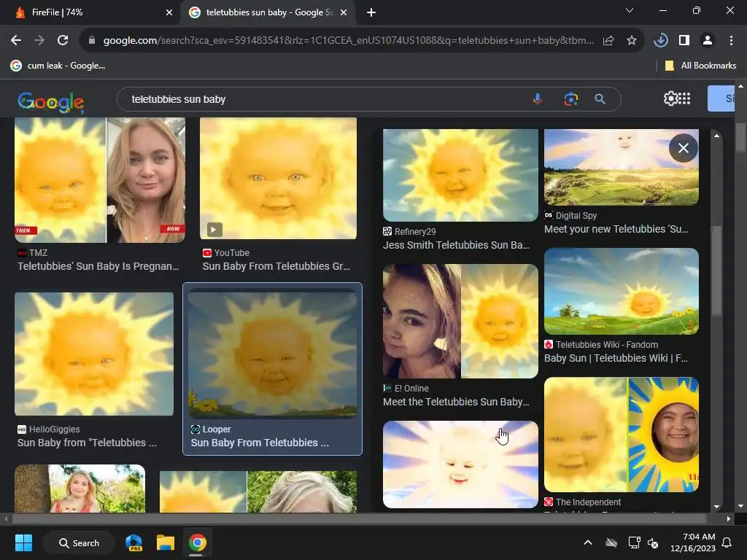Select the teletubbies sun baby Google tab
Screen dimensions: 747x560
(x=269, y=12)
